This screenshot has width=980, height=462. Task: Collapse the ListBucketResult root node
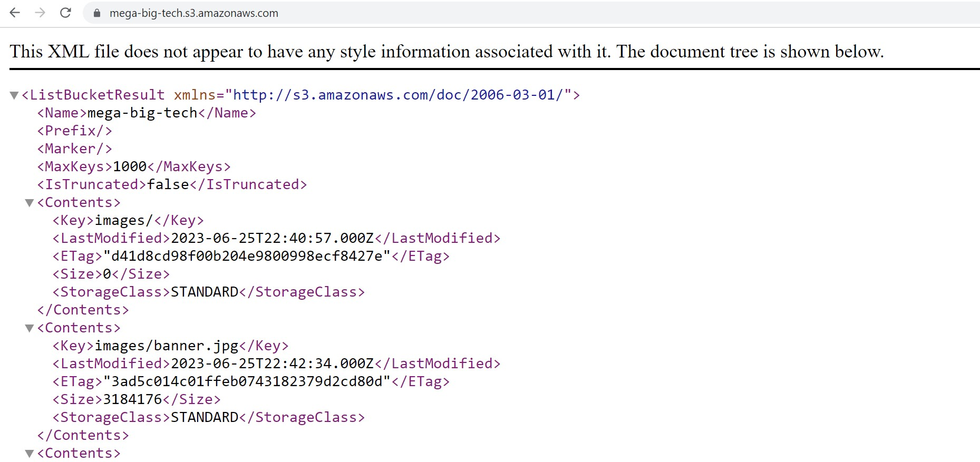(14, 95)
